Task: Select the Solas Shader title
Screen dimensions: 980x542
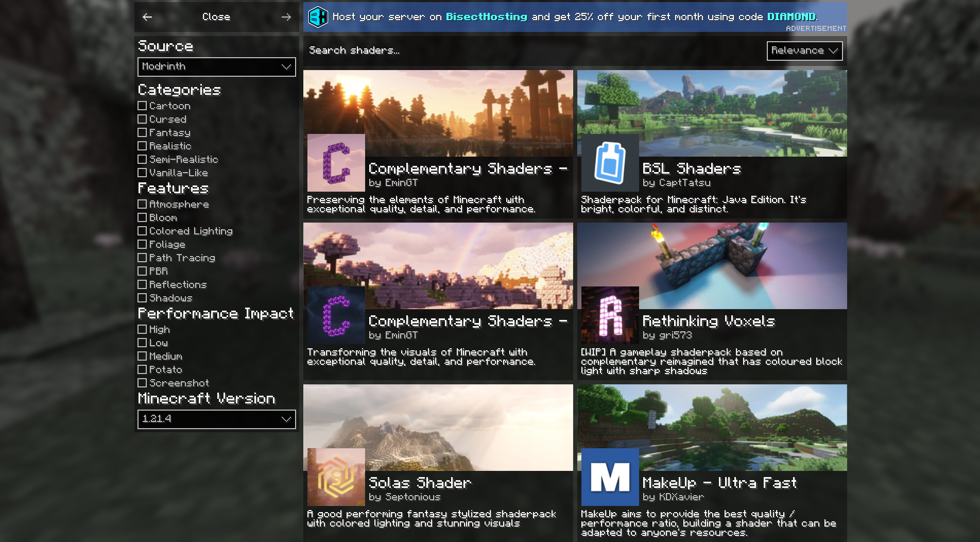Action: [x=420, y=483]
